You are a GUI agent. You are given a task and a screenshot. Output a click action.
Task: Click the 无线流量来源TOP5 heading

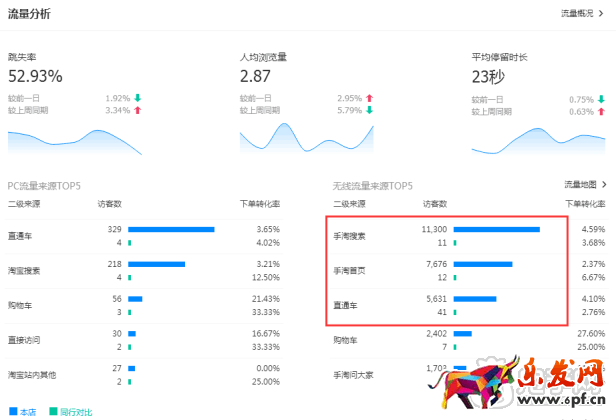373,186
